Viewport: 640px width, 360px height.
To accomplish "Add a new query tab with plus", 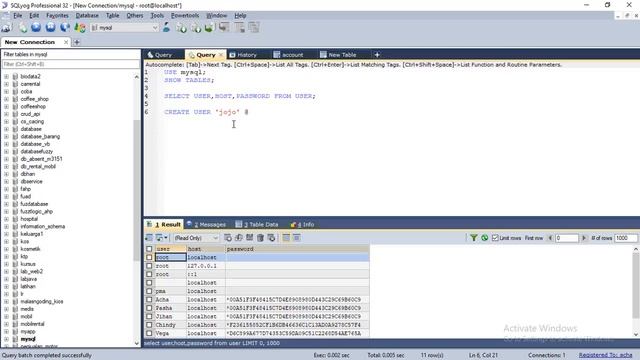I will click(x=377, y=55).
